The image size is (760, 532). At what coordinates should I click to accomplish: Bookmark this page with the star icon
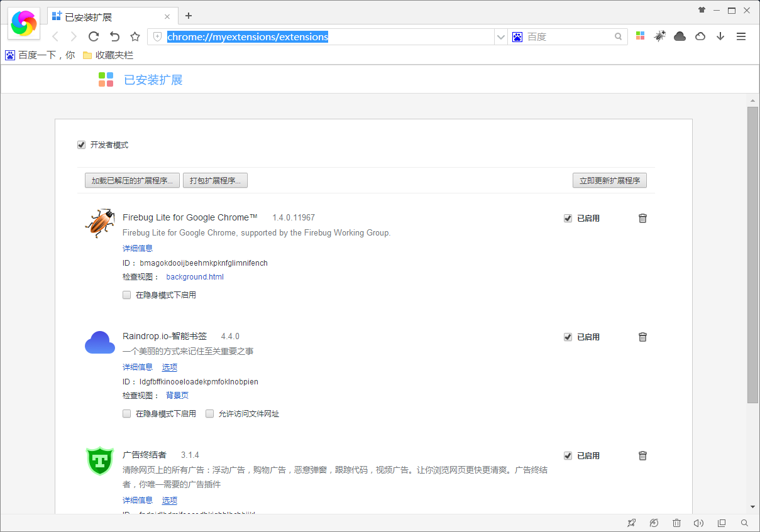(x=135, y=36)
